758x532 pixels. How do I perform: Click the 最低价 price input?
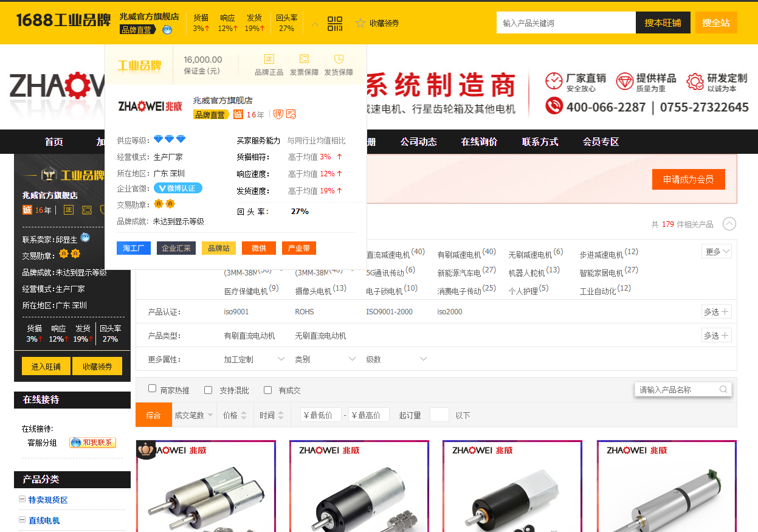[x=321, y=415]
